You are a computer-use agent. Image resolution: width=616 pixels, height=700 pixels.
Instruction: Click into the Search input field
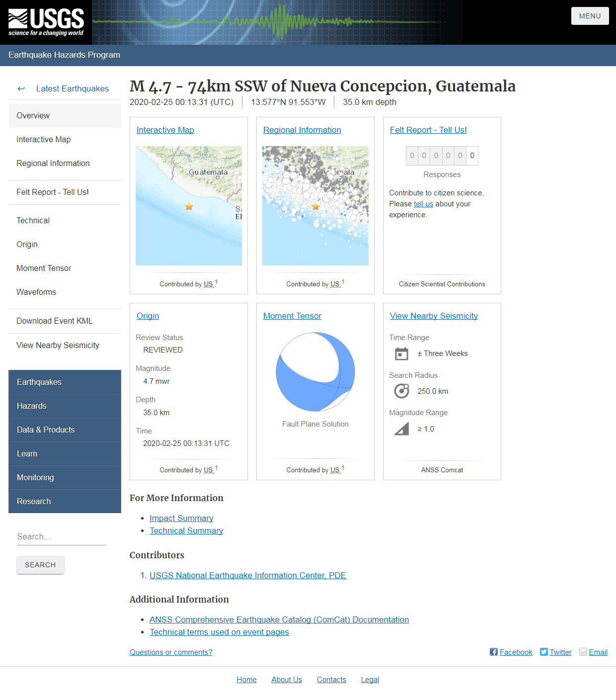coord(62,537)
